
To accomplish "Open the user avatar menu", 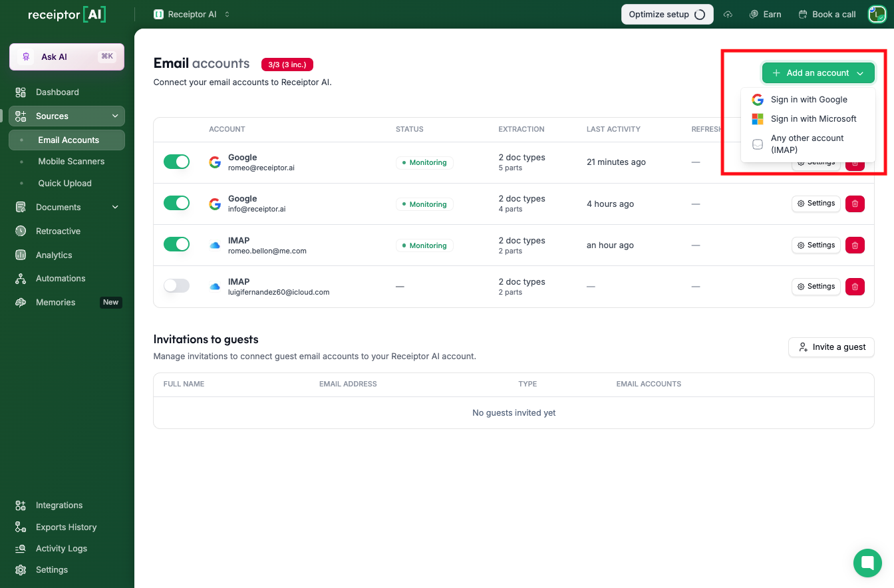I will click(x=877, y=14).
